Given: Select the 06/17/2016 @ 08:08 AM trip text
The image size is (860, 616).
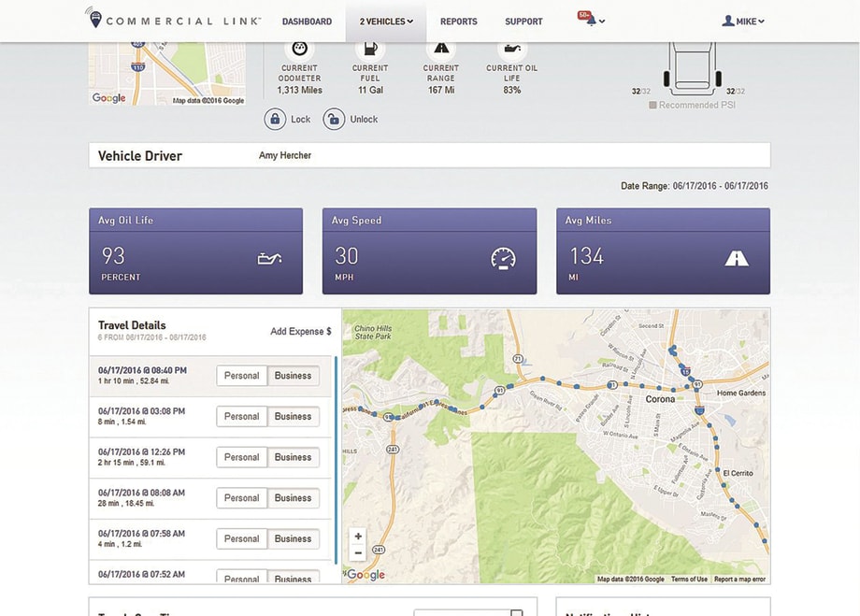Looking at the screenshot, I should click(x=141, y=493).
